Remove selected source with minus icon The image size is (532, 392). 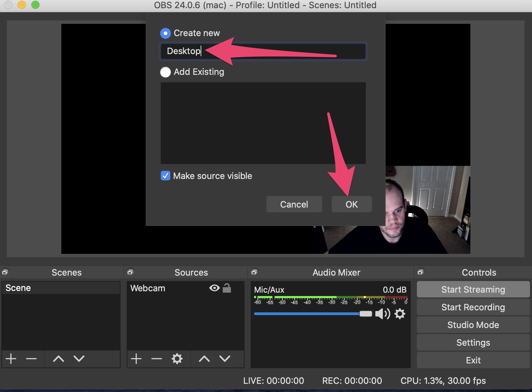coord(157,359)
